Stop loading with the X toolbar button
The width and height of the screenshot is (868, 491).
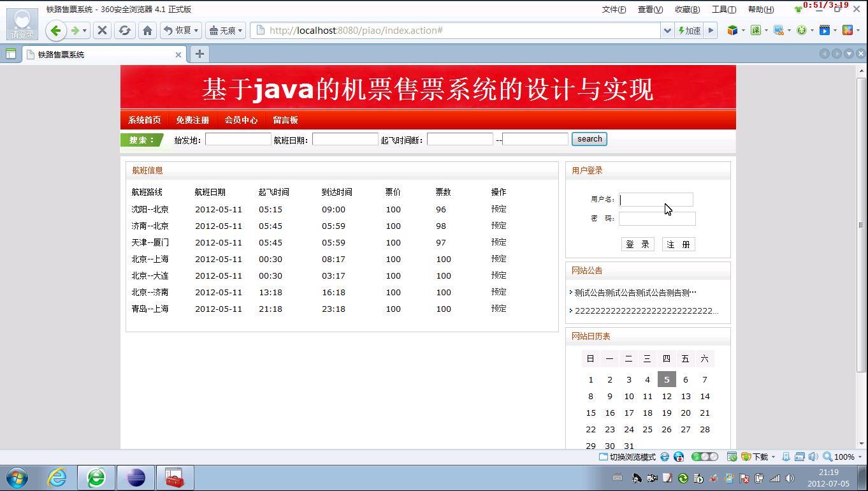pos(102,31)
